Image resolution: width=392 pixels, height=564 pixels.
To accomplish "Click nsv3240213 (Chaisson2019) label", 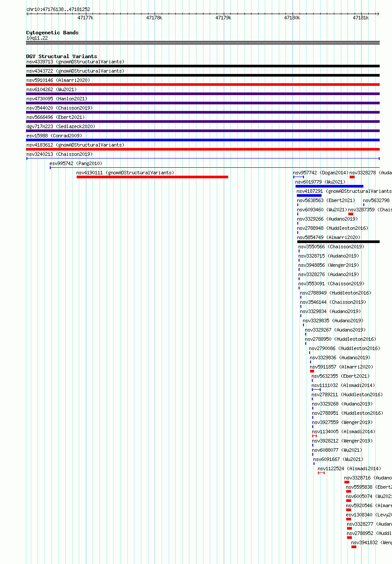I will 59,154.
